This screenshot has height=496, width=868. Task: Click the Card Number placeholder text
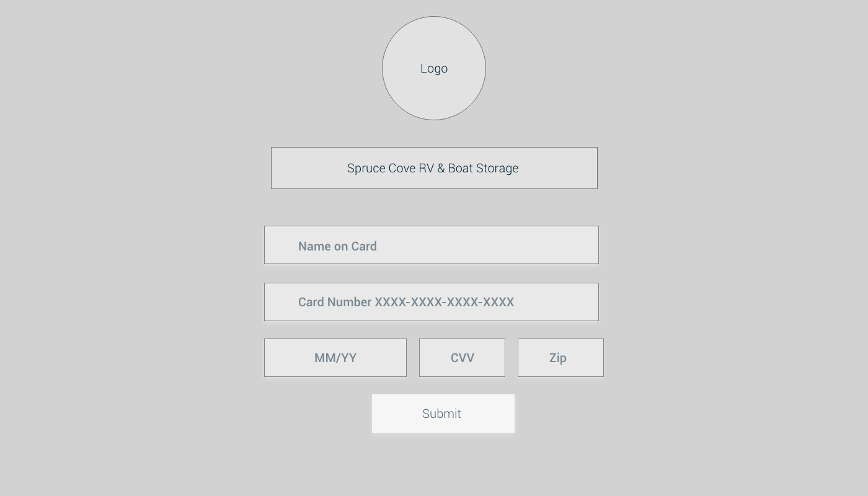point(406,302)
